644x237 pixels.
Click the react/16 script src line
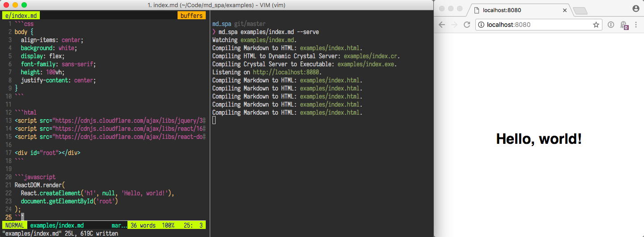click(110, 129)
